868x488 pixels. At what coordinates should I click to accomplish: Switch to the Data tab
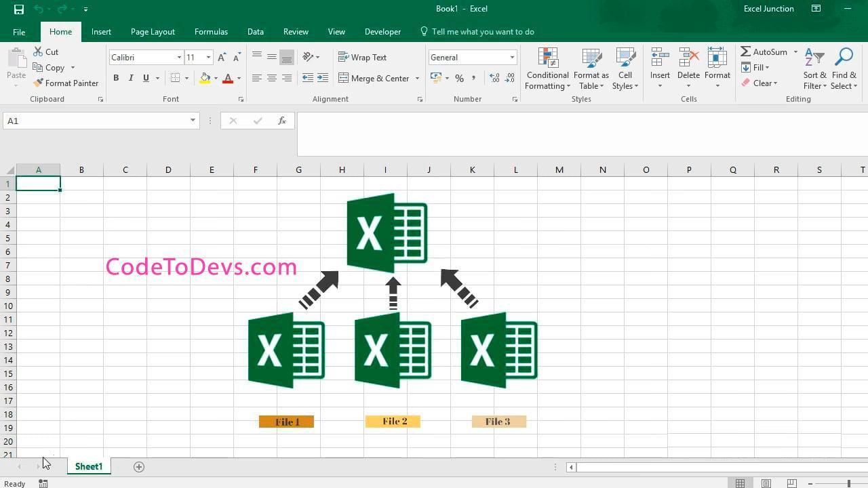(x=256, y=32)
